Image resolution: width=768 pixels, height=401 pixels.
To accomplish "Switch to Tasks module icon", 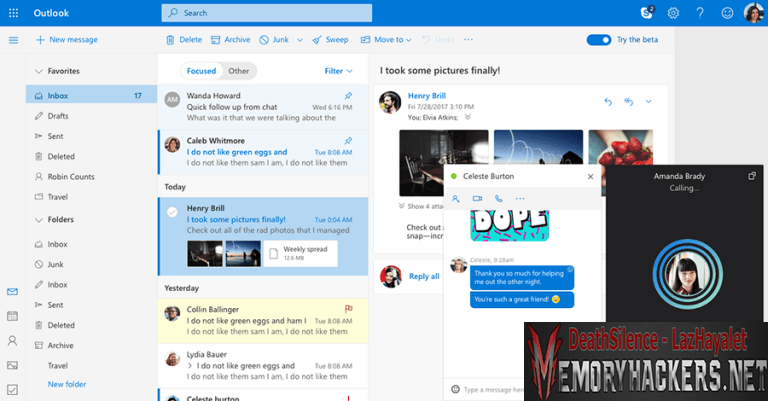I will pyautogui.click(x=13, y=390).
